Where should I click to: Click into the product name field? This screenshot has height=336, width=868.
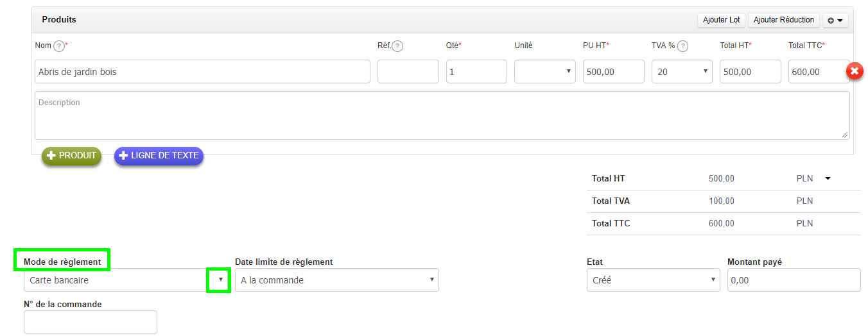tap(202, 72)
